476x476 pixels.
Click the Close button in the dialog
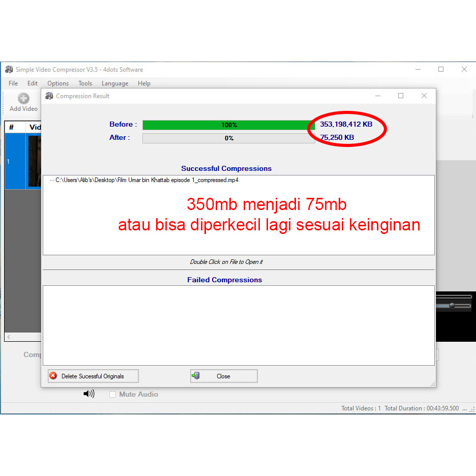tap(224, 376)
